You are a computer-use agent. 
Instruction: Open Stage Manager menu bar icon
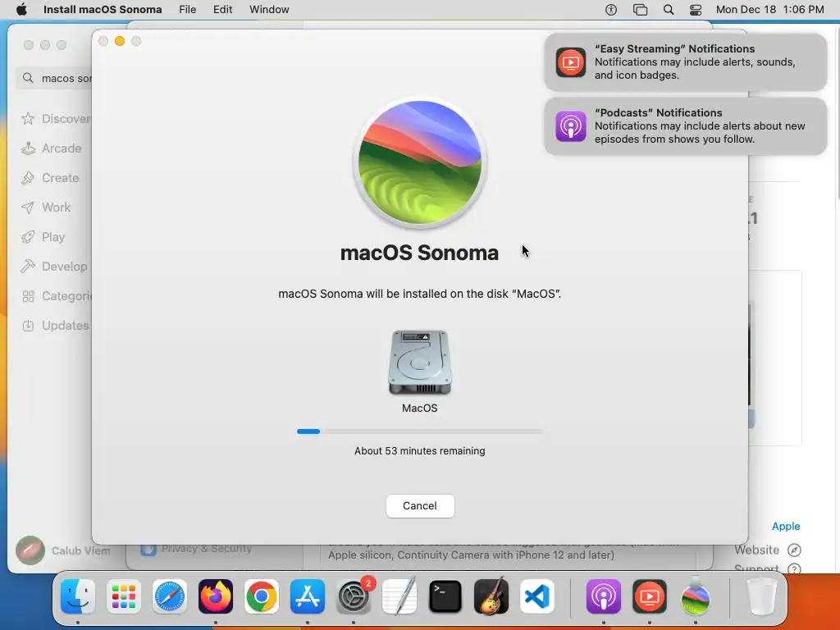click(640, 10)
